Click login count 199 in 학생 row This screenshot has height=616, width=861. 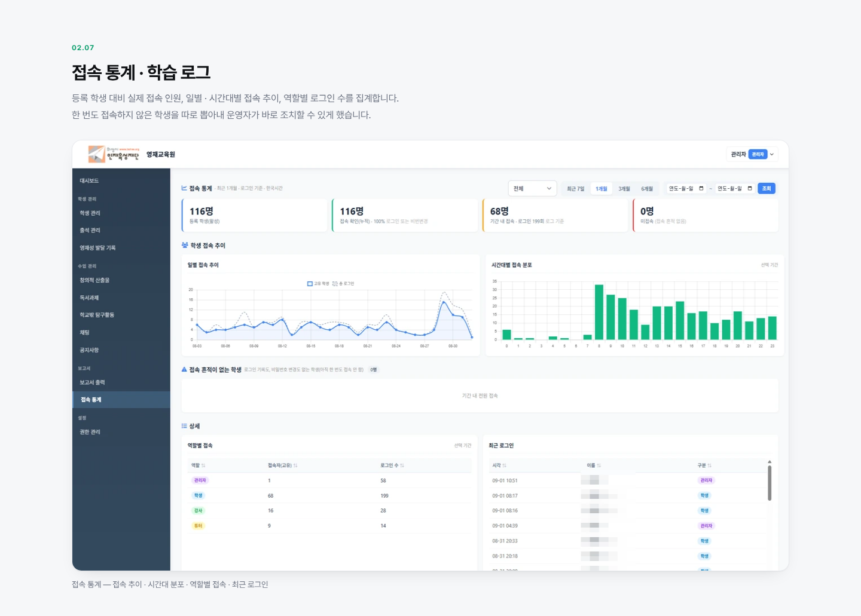pos(384,496)
